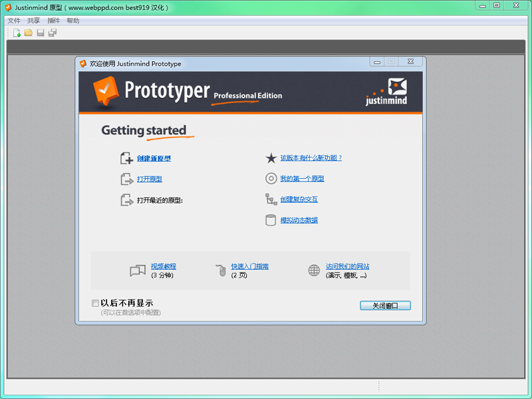Screen dimensions: 532x399
Task: Click the globe icon beside 访问我们的网站
Action: click(x=314, y=270)
